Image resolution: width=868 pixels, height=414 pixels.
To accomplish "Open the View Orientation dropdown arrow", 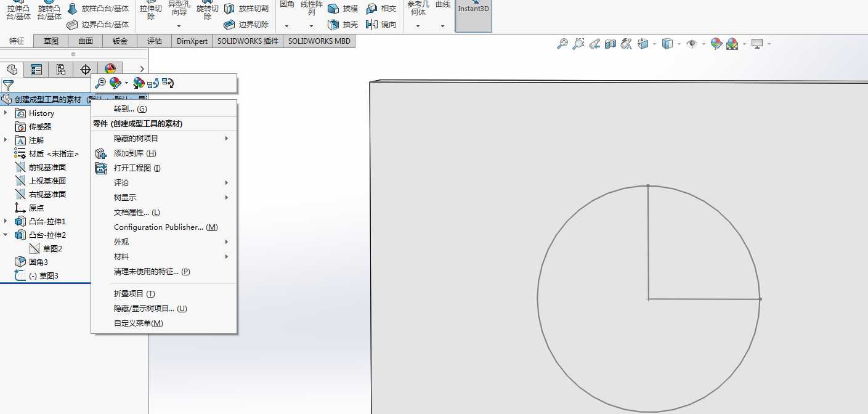I will pyautogui.click(x=654, y=44).
